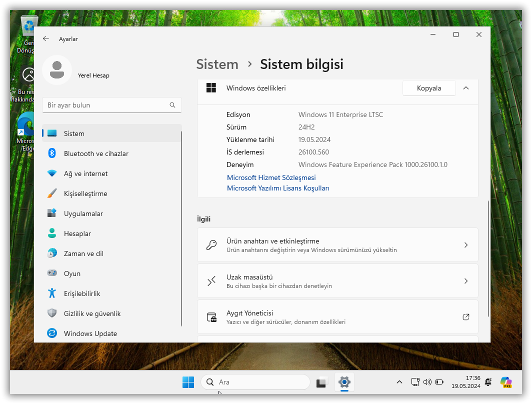Click the Windows logo beside Windows özellikleri

coord(211,88)
